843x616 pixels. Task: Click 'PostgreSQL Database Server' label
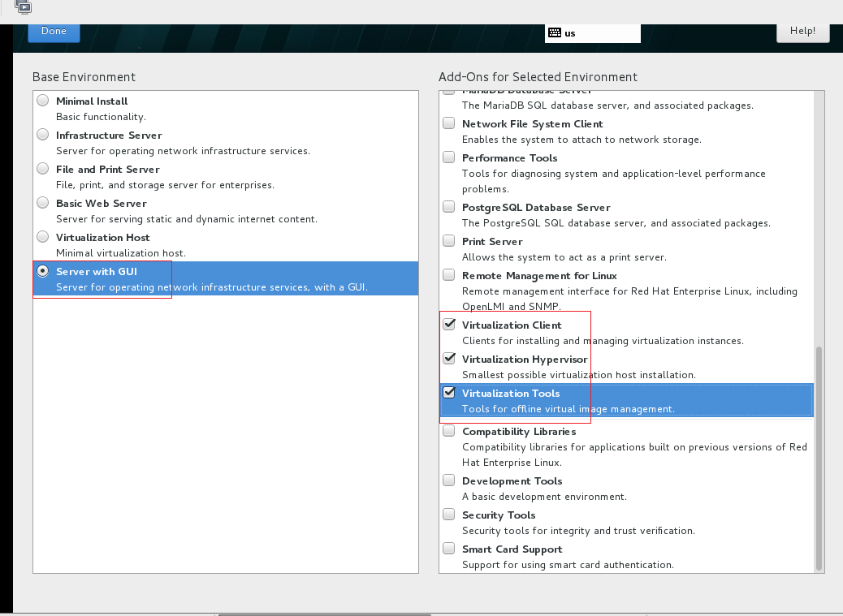tap(536, 207)
